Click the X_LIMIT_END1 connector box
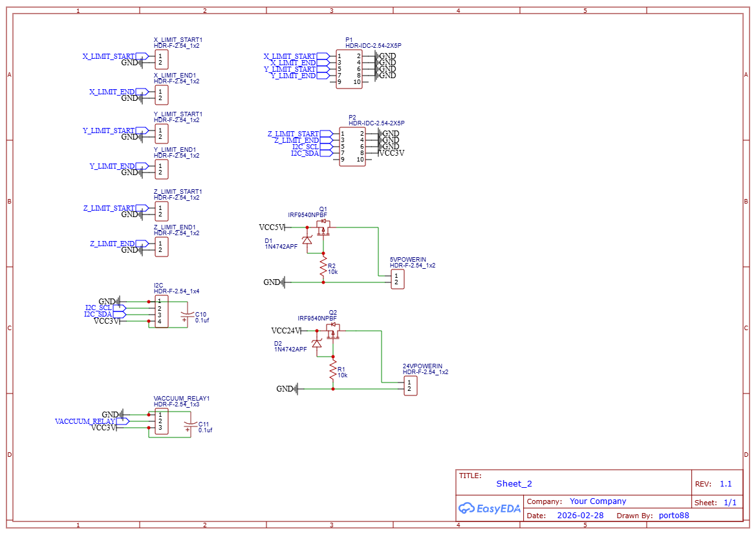The width and height of the screenshot is (756, 535). (162, 96)
